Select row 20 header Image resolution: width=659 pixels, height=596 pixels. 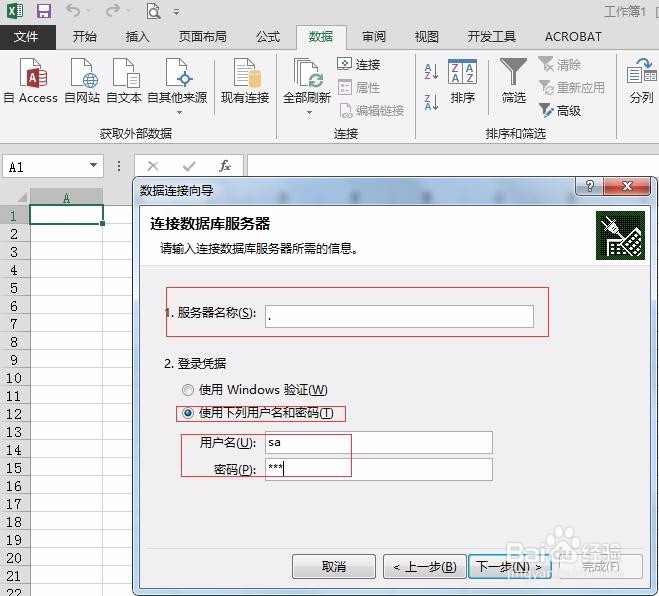[14, 558]
